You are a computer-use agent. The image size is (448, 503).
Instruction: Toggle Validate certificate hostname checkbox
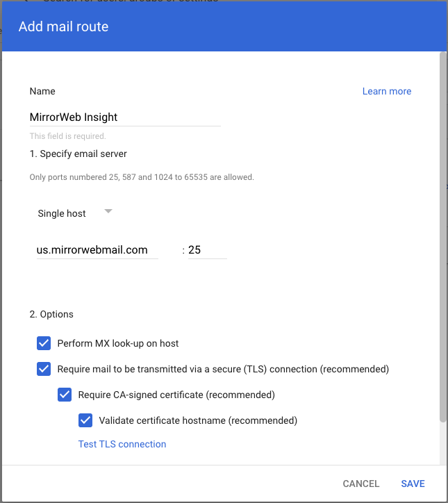click(x=85, y=420)
